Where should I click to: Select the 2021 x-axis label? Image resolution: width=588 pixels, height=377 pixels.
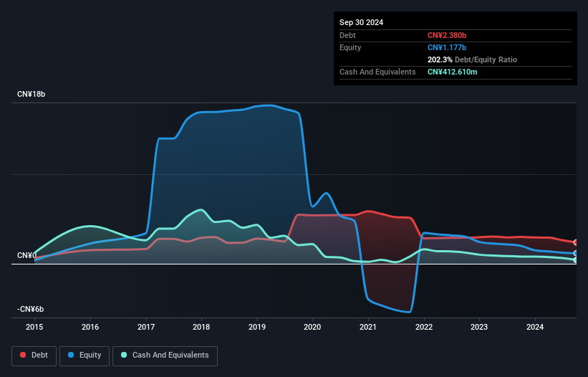(x=368, y=327)
